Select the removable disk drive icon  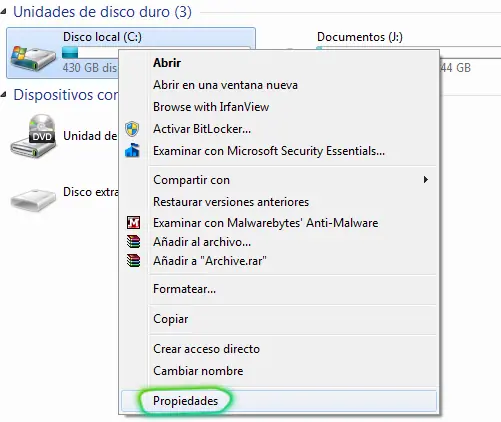click(33, 200)
